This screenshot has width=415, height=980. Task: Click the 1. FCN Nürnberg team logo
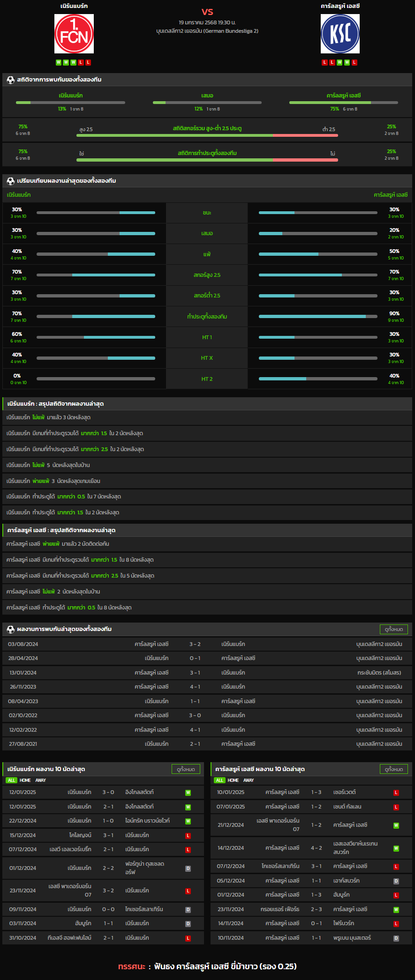point(74,34)
